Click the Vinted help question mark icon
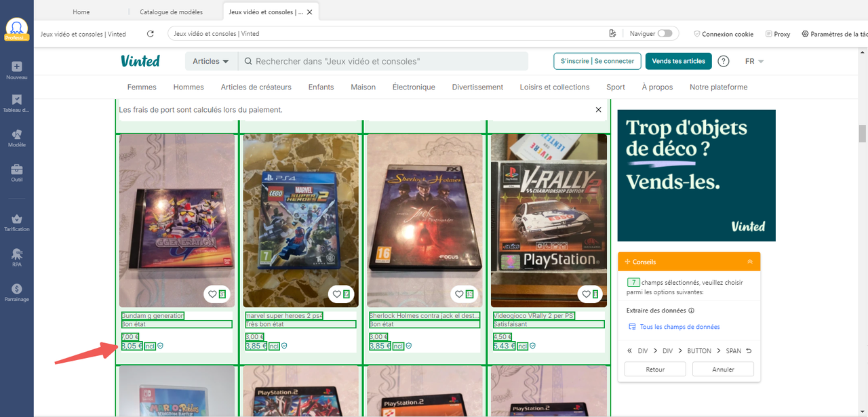This screenshot has width=868, height=417. pos(724,61)
